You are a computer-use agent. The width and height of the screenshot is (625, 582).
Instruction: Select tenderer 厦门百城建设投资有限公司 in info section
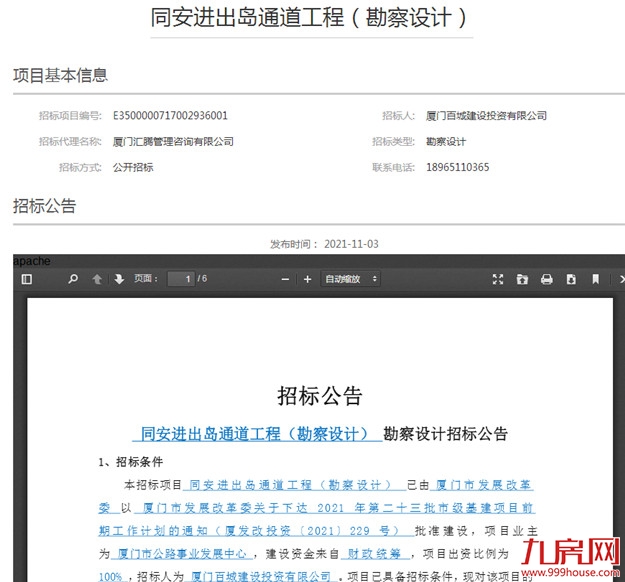486,116
